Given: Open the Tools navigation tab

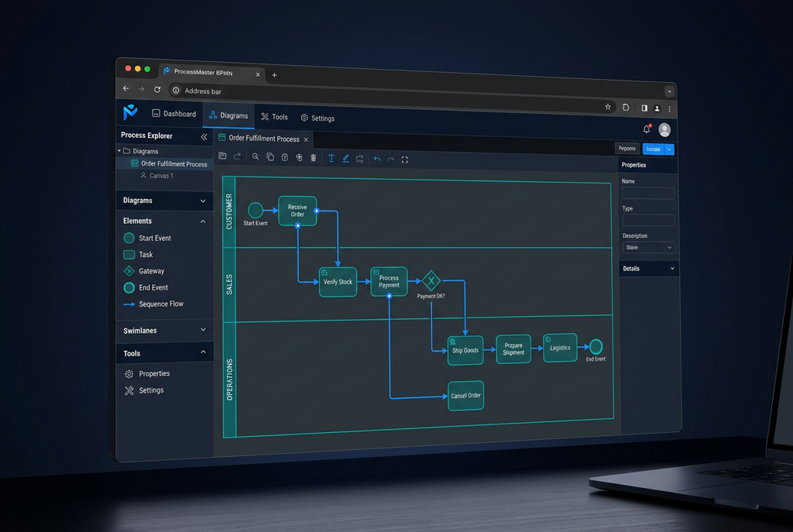Looking at the screenshot, I should coord(275,117).
